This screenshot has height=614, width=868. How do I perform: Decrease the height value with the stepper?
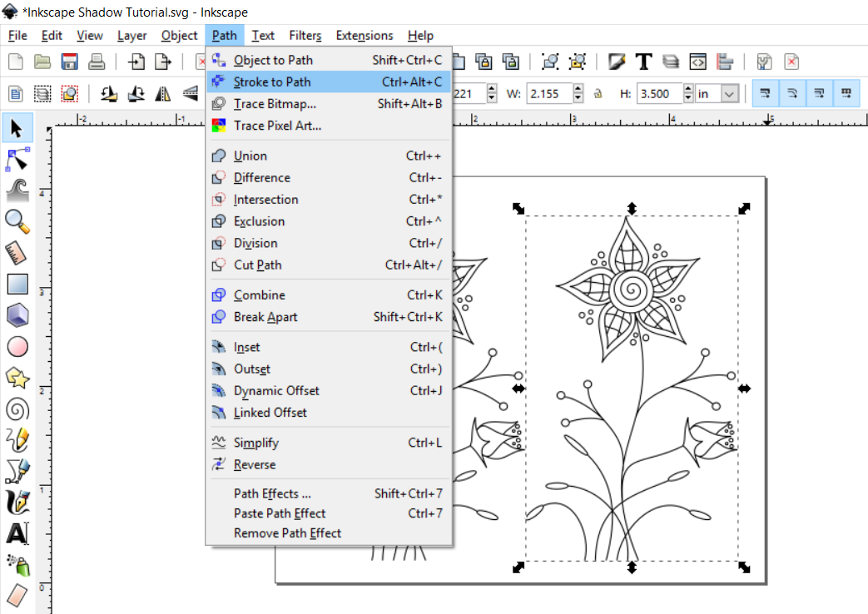coord(688,97)
